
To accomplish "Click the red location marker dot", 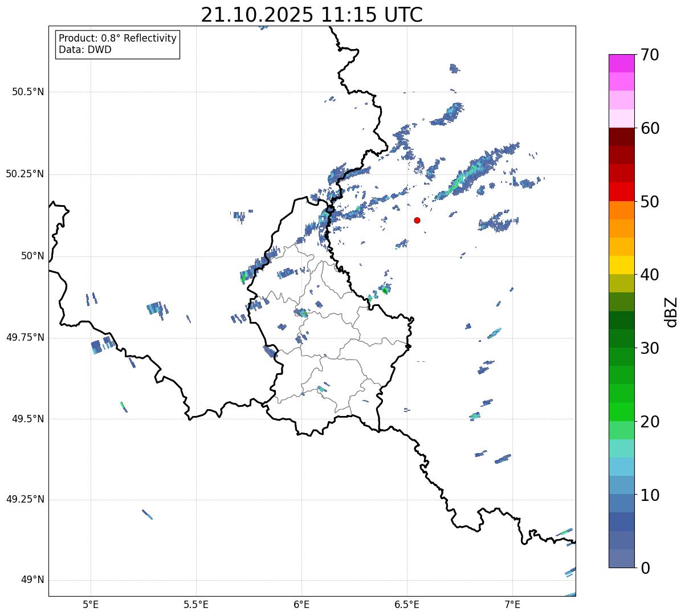I will pyautogui.click(x=417, y=220).
